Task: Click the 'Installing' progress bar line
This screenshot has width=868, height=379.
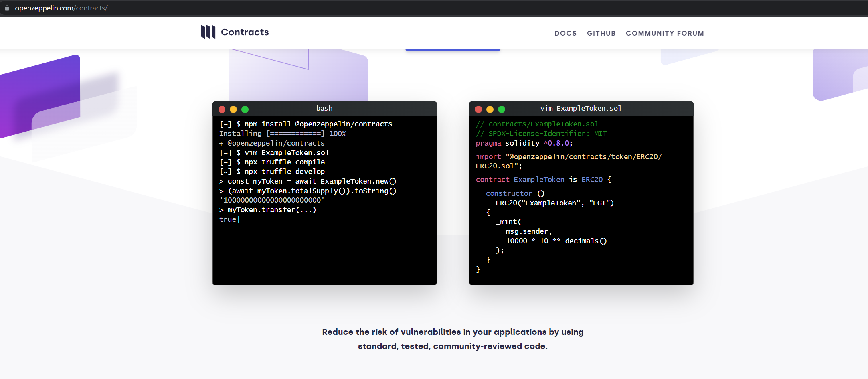Action: coord(283,134)
